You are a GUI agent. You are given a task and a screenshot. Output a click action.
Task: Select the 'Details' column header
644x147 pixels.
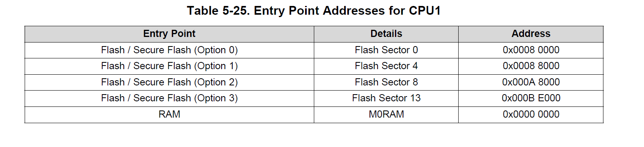coord(386,34)
